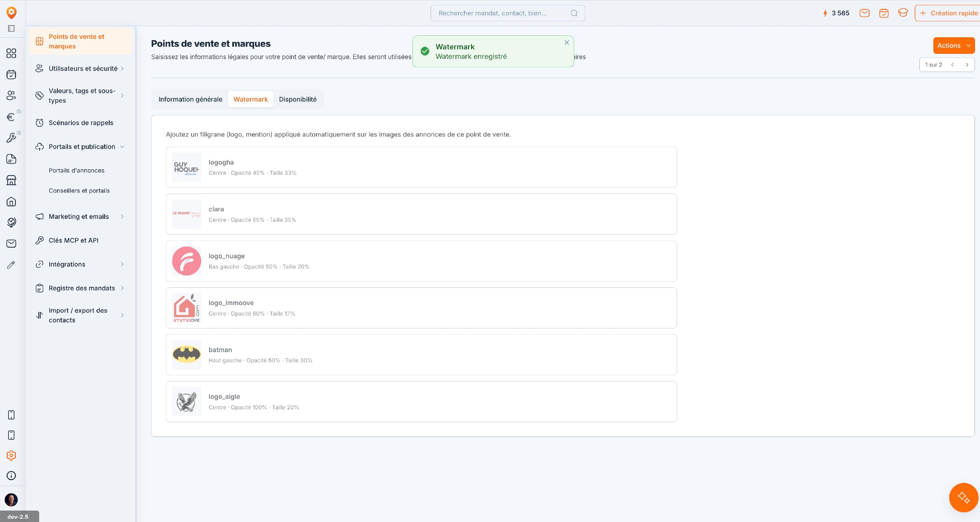
Task: Click the graduation cap help icon
Action: [x=903, y=13]
